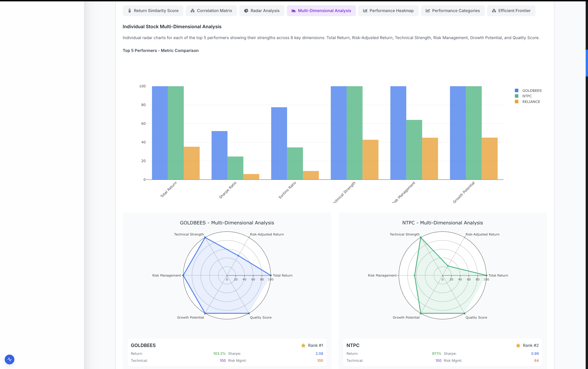Click the Rank #1 label on GOLDBEES card
This screenshot has height=369, width=588.
[x=315, y=345]
